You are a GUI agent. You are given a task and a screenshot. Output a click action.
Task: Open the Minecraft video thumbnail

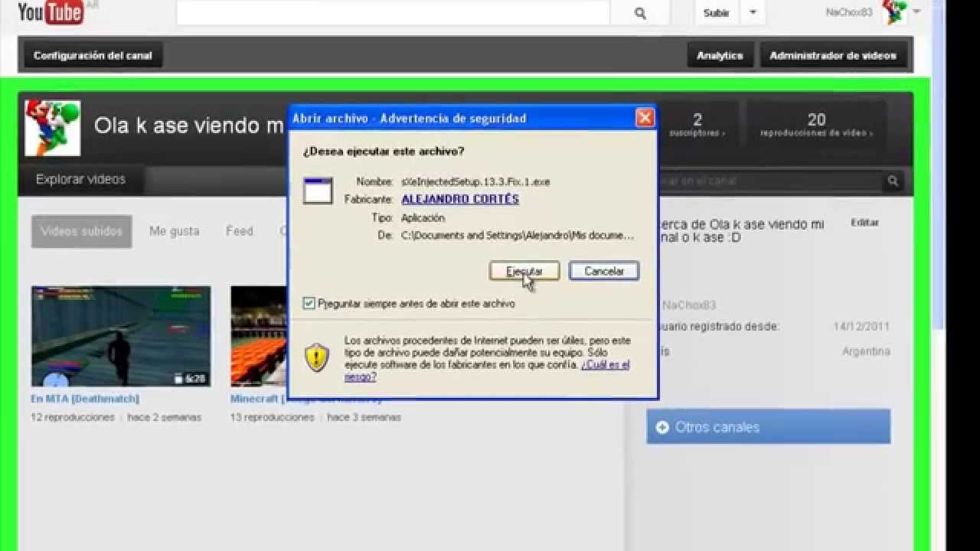(x=259, y=337)
